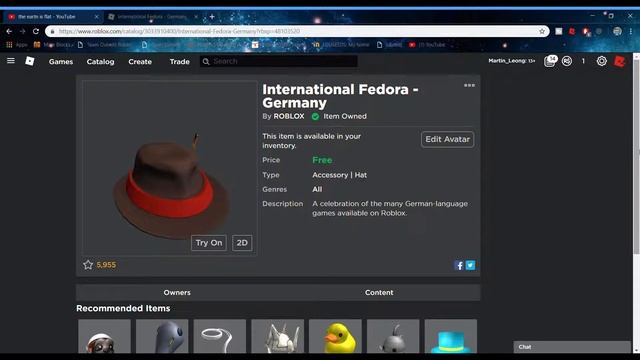Open the Robux balance icon
The height and width of the screenshot is (360, 640).
567,61
